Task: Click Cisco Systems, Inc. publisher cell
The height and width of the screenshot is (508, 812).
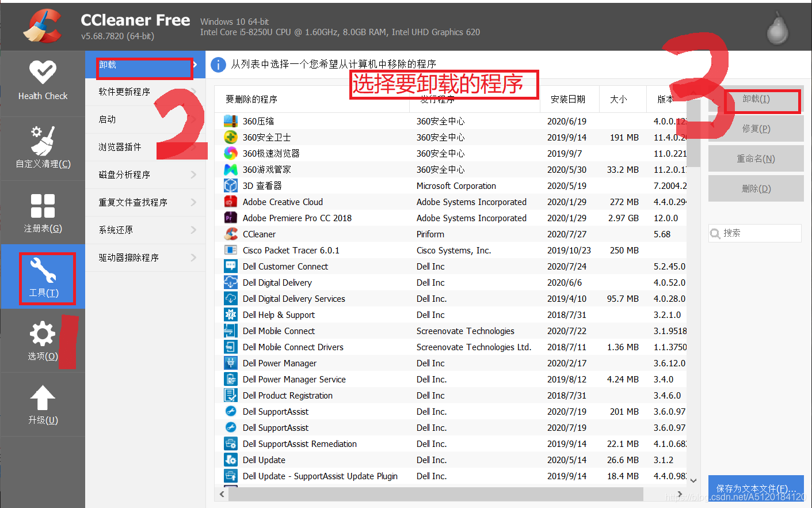Action: tap(453, 251)
